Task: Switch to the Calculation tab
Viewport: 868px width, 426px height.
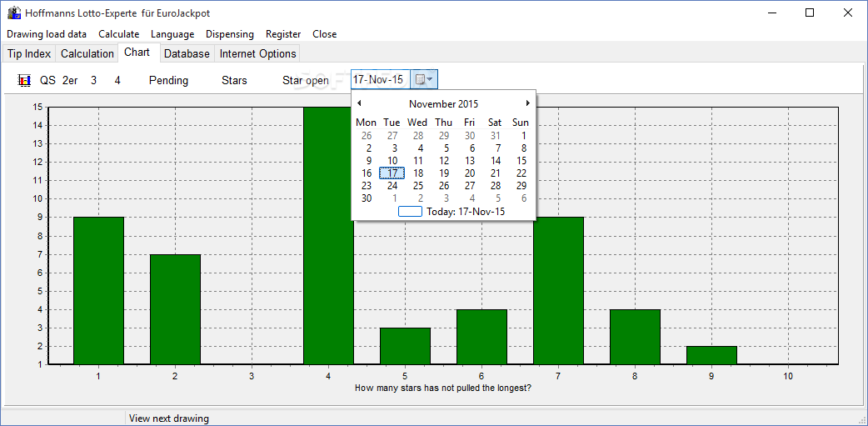Action: (87, 53)
